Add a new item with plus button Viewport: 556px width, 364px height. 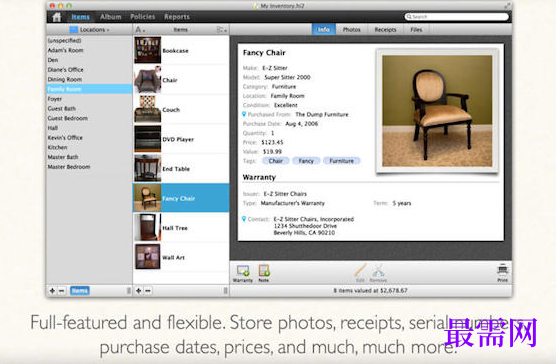point(139,291)
